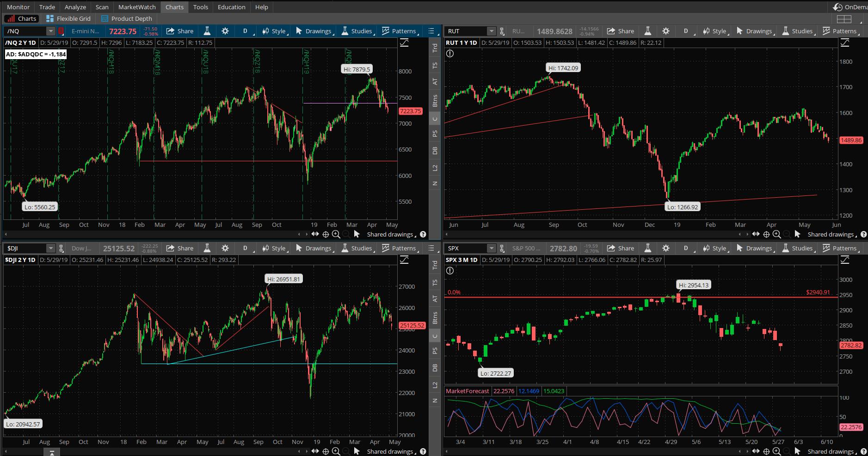Open the /NQ symbol dropdown arrow
This screenshot has width=868, height=456.
tap(50, 31)
